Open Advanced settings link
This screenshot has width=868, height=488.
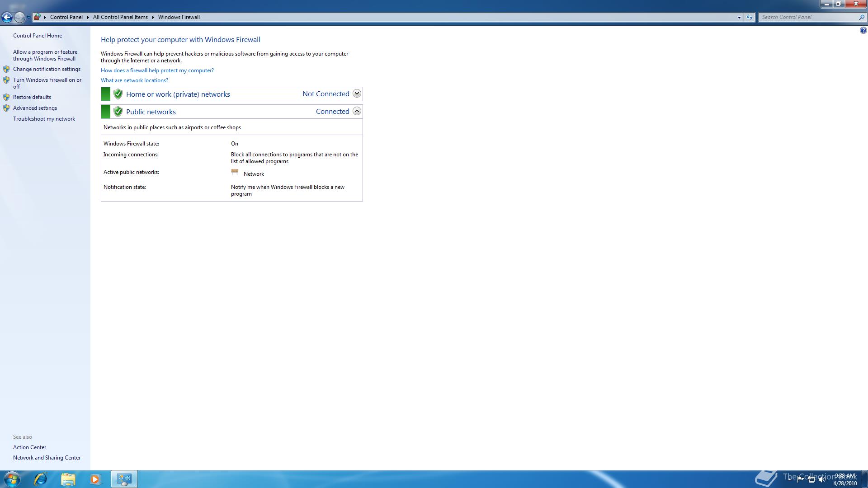click(x=35, y=108)
